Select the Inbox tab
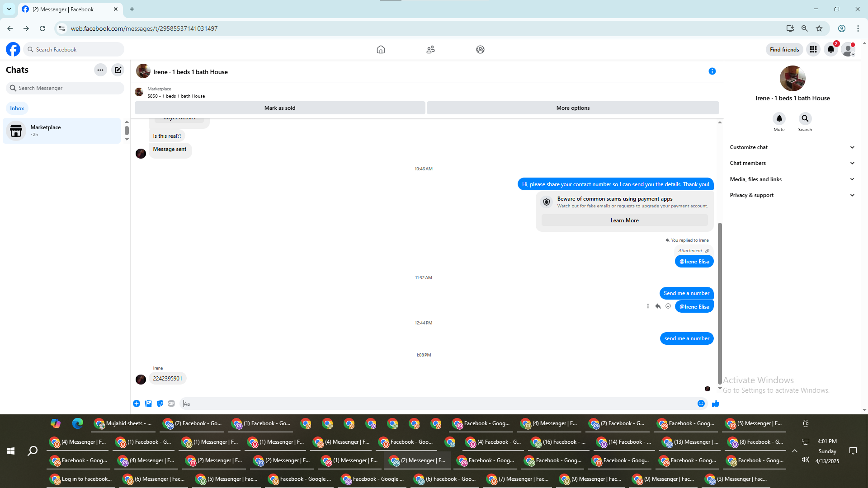The image size is (868, 488). [x=17, y=108]
